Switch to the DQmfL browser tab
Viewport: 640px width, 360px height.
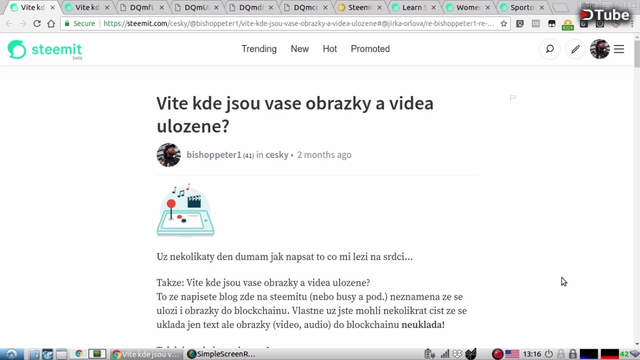click(x=141, y=7)
